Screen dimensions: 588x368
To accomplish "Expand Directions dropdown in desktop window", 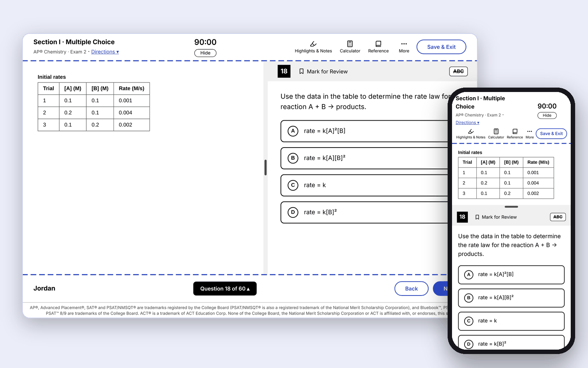I will click(x=105, y=52).
